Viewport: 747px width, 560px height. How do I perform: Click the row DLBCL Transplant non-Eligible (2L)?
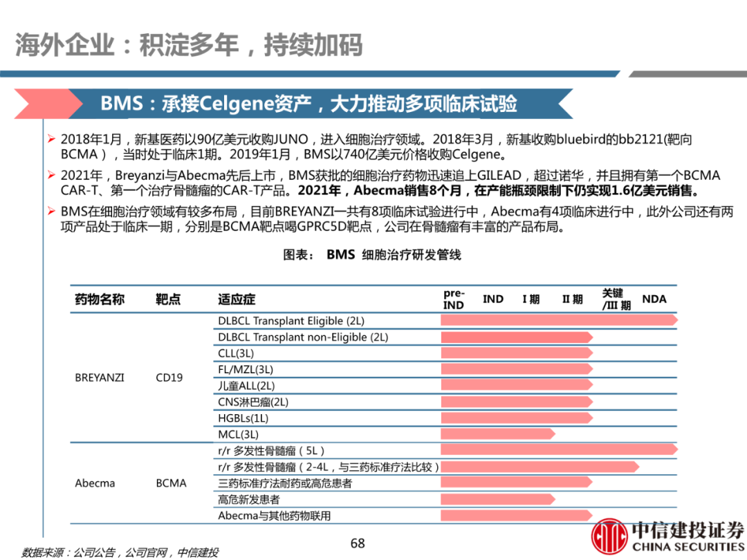(445, 337)
